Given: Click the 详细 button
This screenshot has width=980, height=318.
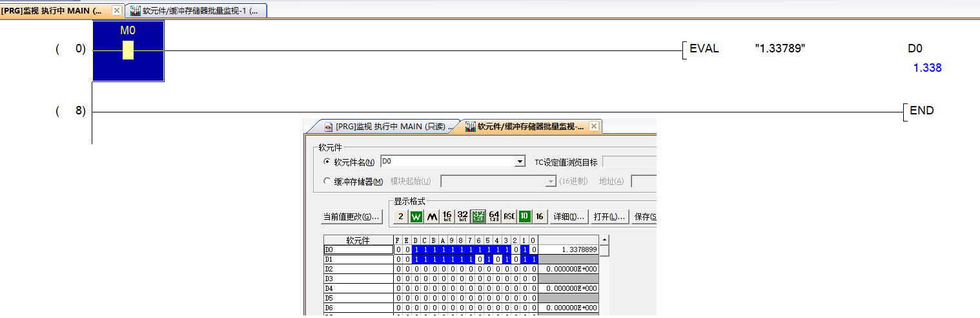Looking at the screenshot, I should (569, 217).
